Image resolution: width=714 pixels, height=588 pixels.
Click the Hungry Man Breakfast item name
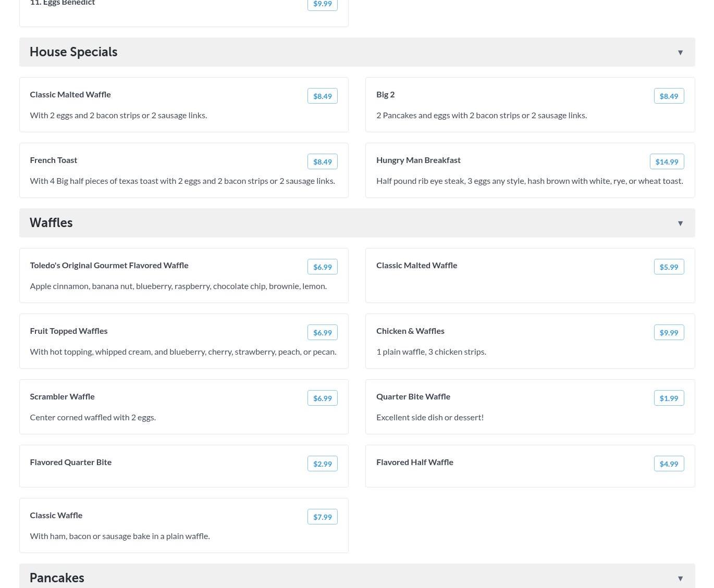click(x=418, y=160)
